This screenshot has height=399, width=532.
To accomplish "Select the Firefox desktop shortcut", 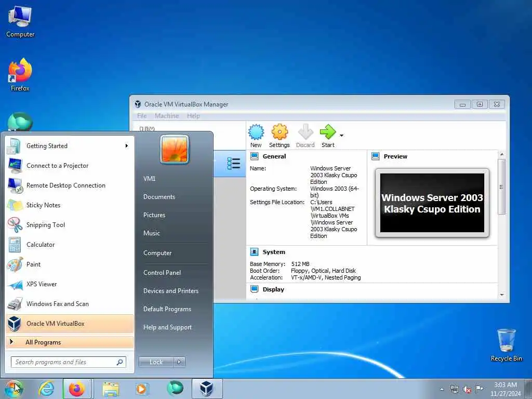I will tap(20, 75).
